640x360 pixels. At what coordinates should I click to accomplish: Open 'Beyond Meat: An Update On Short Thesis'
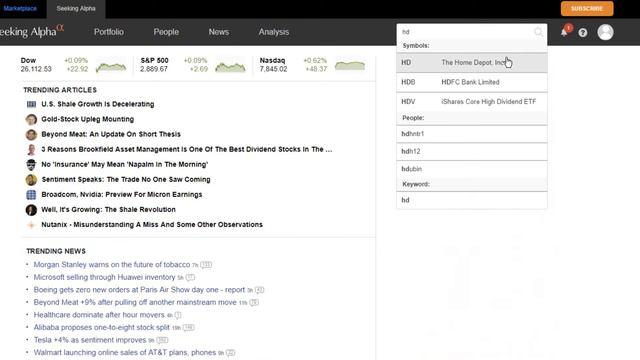point(111,135)
